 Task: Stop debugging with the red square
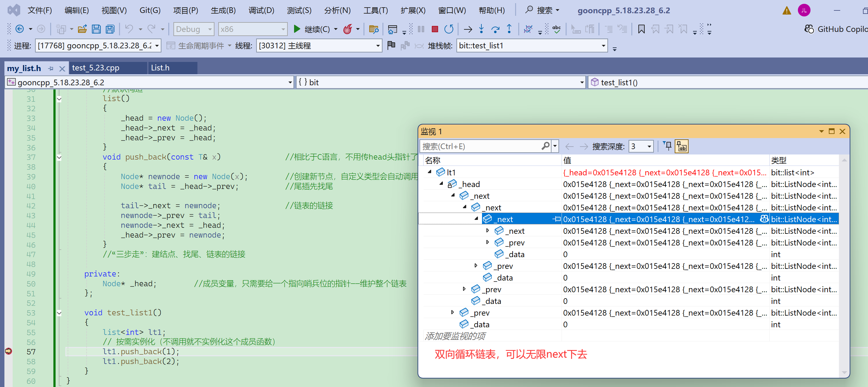tap(435, 29)
